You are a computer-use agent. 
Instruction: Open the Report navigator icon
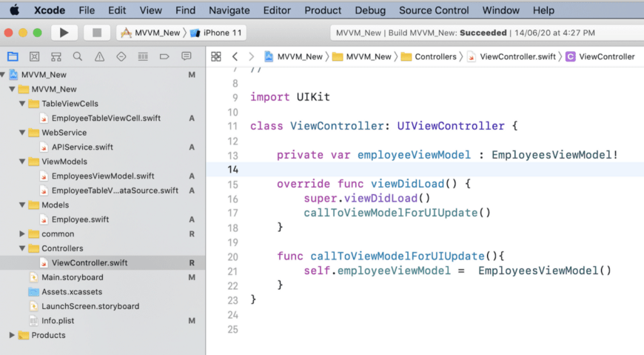186,56
